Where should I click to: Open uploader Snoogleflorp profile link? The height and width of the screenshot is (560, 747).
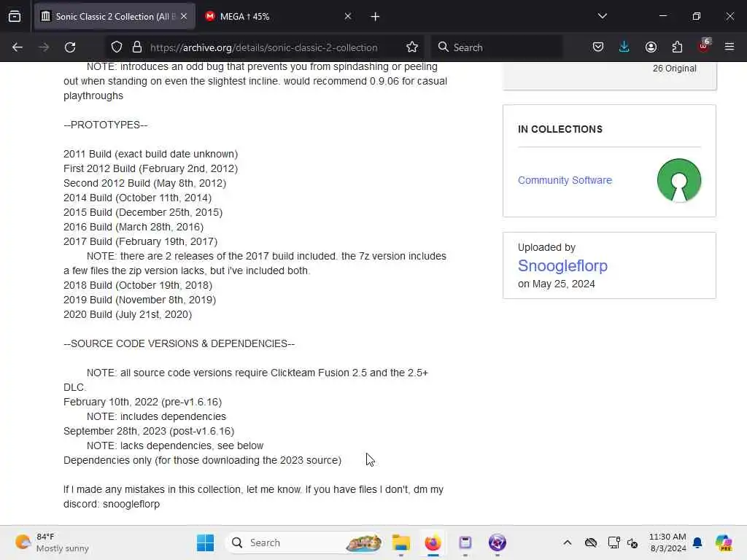point(562,265)
